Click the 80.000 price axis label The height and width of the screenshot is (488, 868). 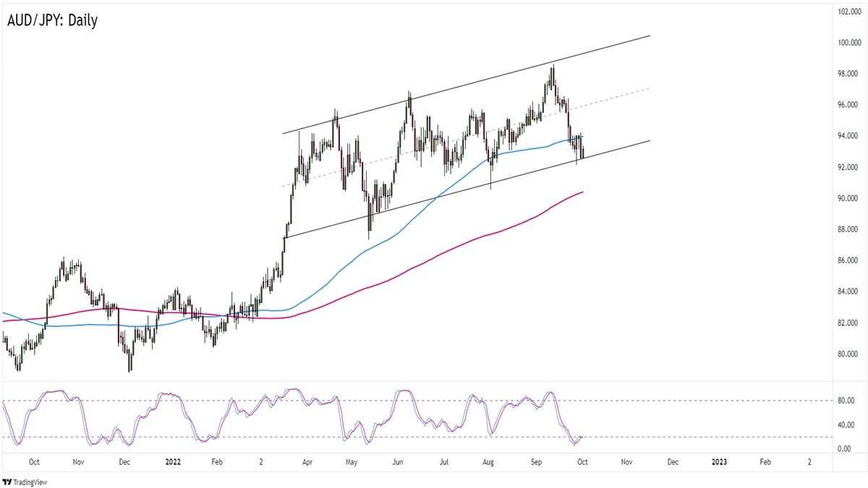click(x=847, y=354)
